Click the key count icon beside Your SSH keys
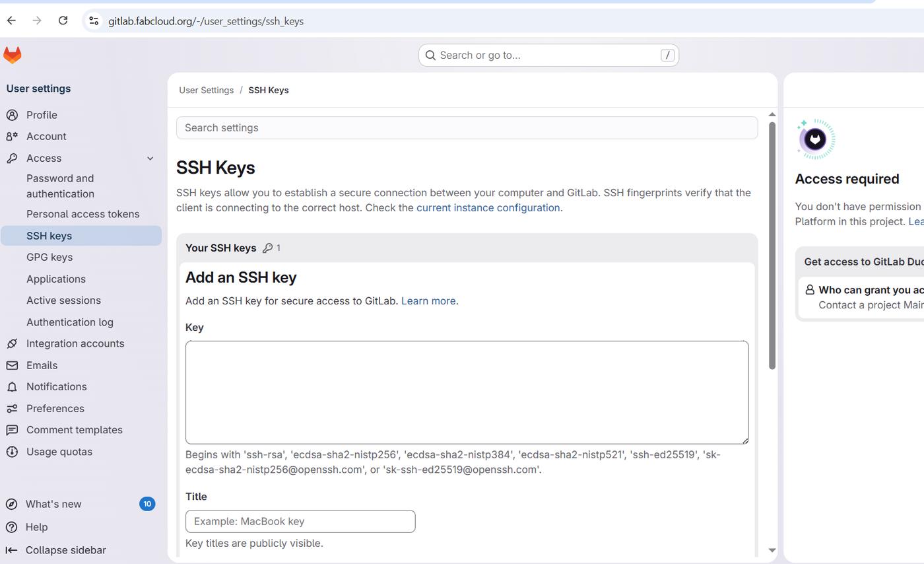The width and height of the screenshot is (924, 564). point(267,248)
